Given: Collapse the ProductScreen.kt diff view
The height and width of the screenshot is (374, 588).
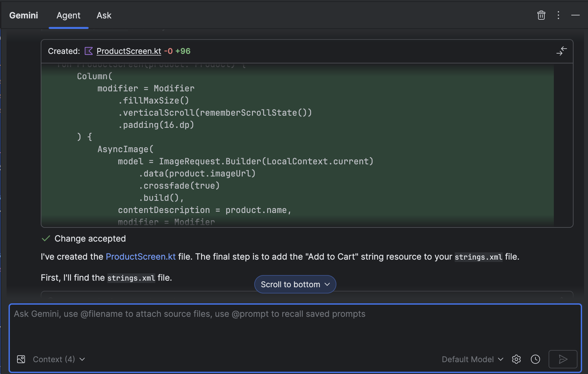Looking at the screenshot, I should coord(561,51).
